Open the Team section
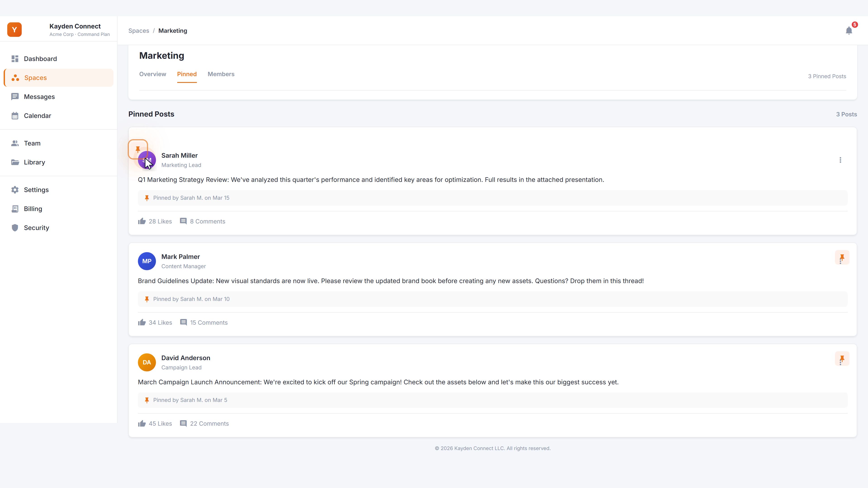868x488 pixels. click(59, 143)
